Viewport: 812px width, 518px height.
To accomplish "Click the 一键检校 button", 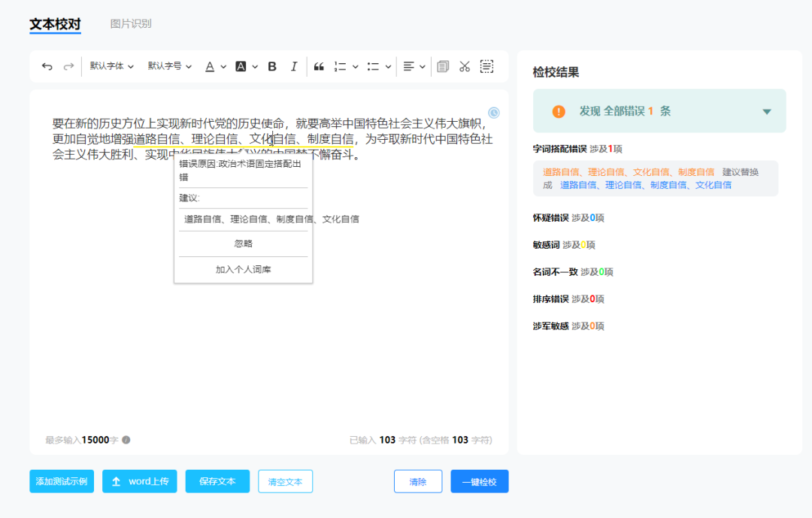I will 479,481.
